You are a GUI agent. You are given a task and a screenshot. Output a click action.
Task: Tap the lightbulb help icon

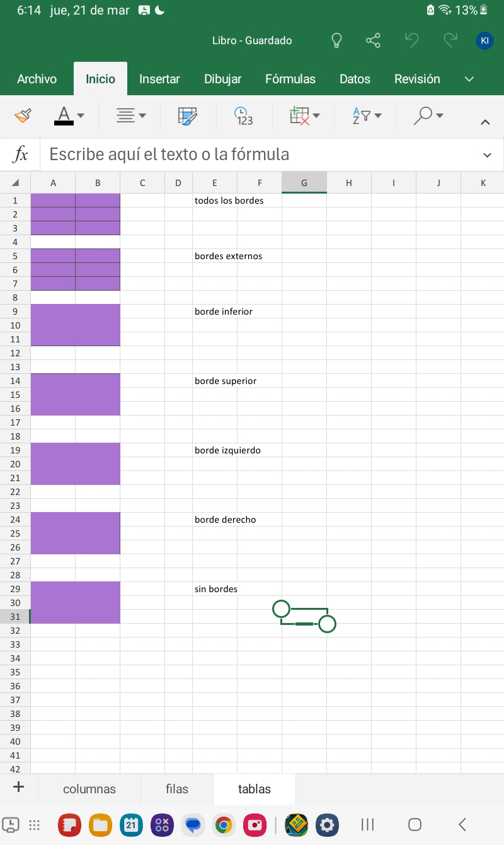(337, 41)
